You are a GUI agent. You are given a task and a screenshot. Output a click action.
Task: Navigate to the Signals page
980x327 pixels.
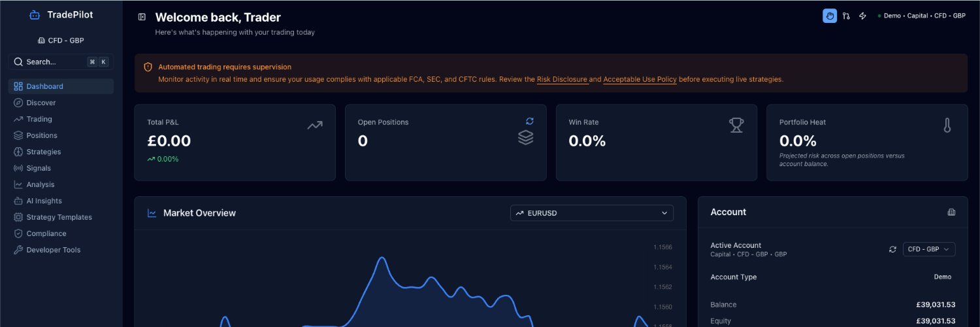click(38, 168)
